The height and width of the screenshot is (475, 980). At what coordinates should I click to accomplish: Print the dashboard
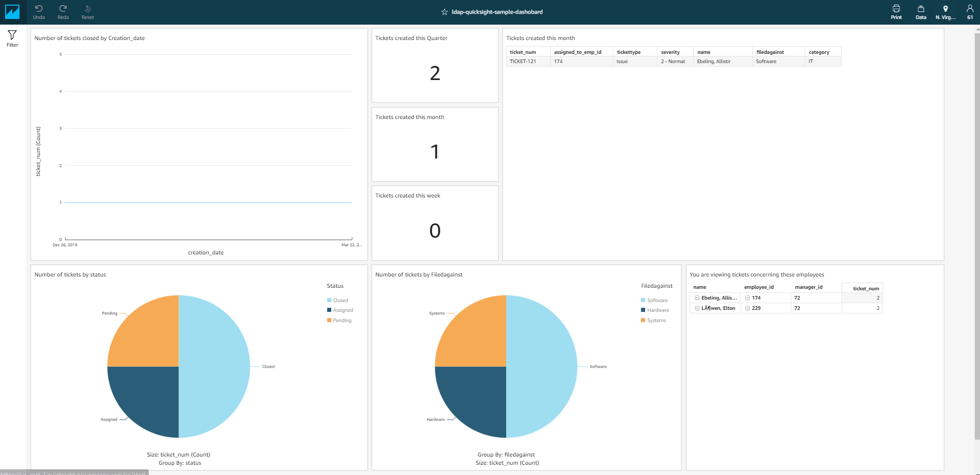[x=896, y=12]
